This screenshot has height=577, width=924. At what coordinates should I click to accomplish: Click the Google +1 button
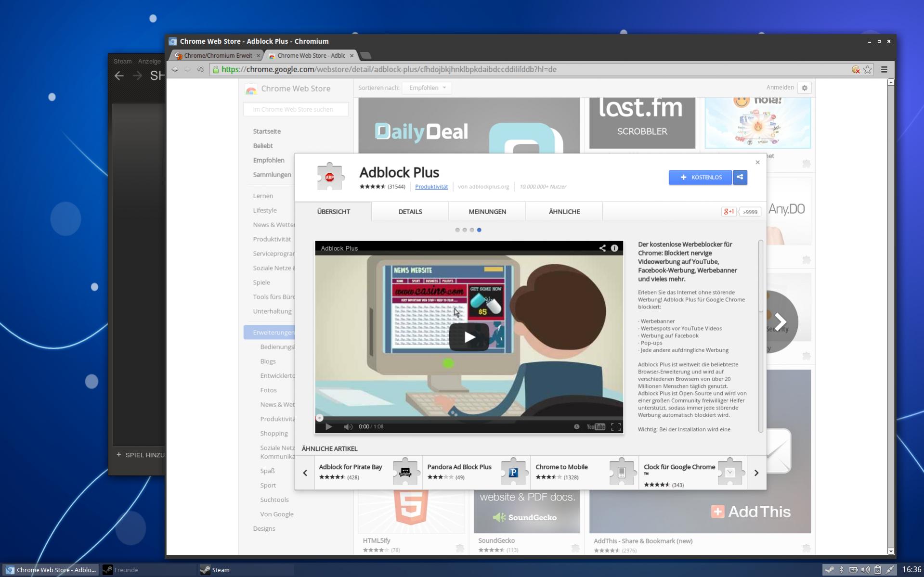click(x=729, y=212)
